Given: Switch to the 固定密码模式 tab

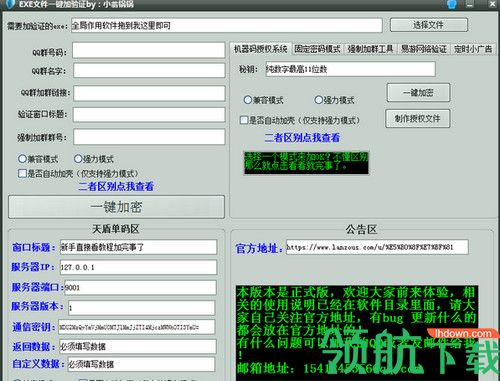Looking at the screenshot, I should coord(317,49).
